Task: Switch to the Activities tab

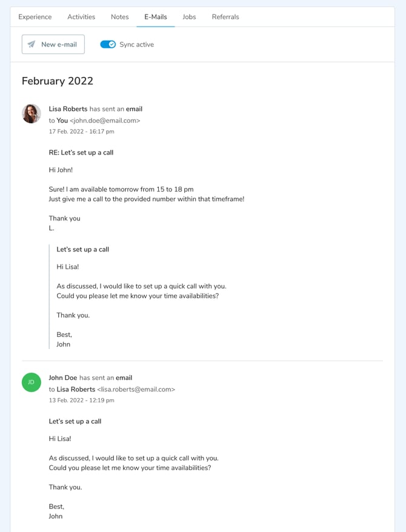Action: [81, 17]
